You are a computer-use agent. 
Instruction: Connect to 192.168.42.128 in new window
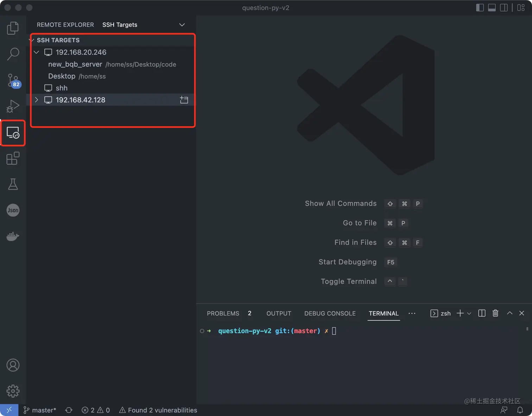[x=184, y=100]
